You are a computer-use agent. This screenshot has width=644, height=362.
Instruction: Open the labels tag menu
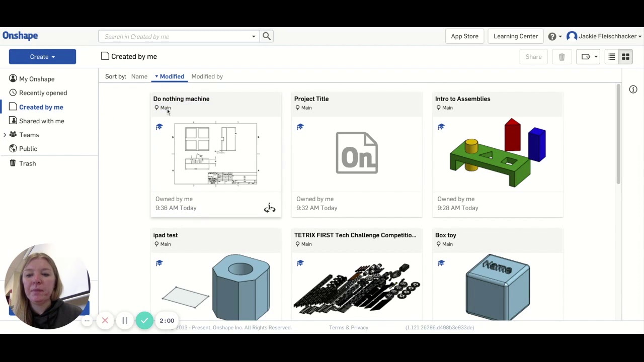pyautogui.click(x=589, y=57)
